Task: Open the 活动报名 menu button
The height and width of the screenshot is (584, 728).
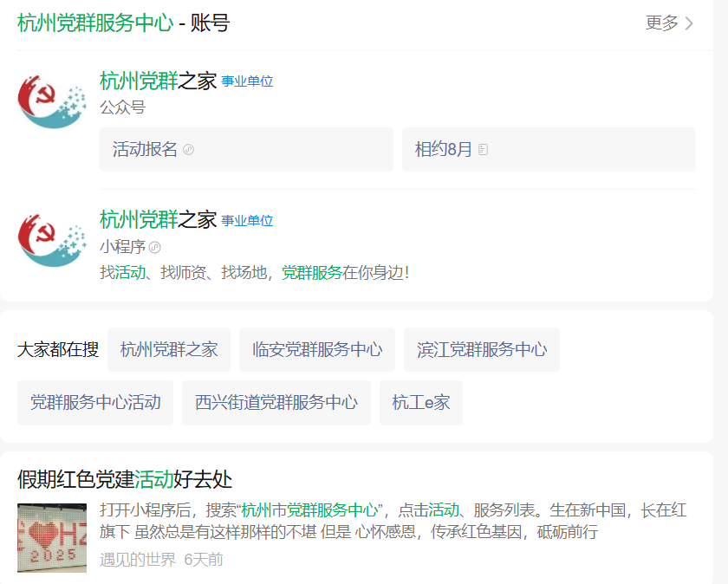Action: tap(246, 150)
